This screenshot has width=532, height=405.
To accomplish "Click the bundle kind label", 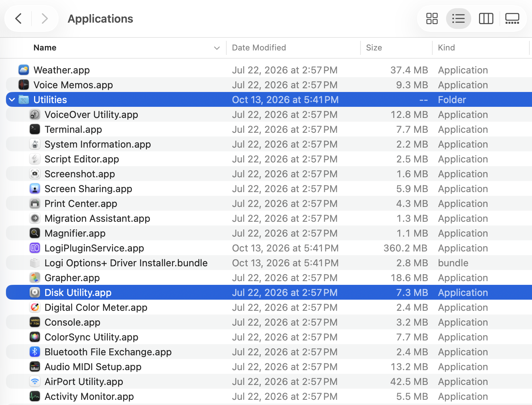I will (x=453, y=263).
